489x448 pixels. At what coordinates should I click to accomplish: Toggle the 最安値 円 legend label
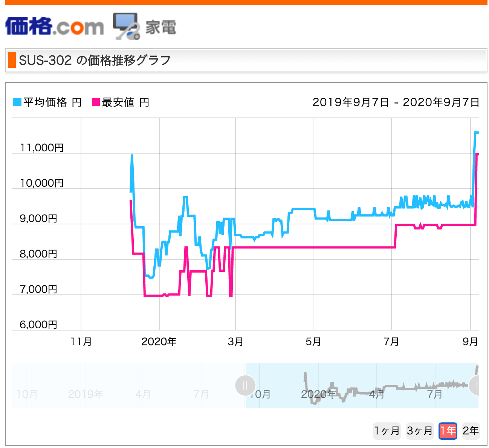click(x=125, y=102)
